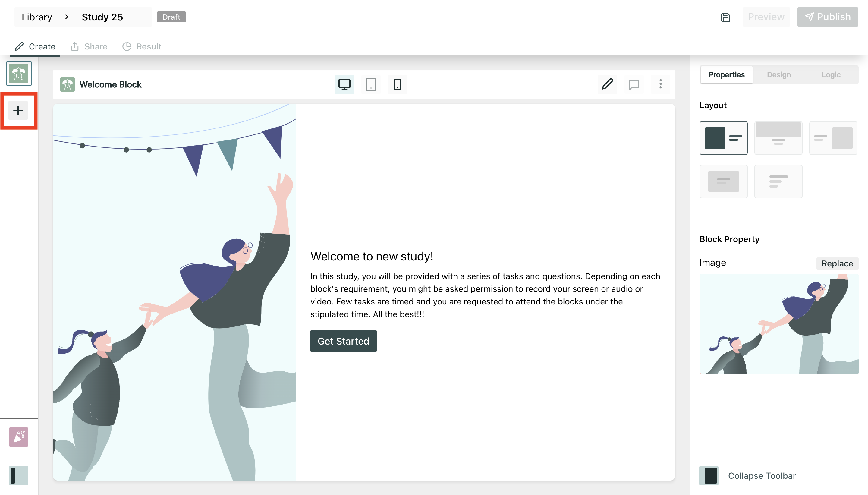Image resolution: width=868 pixels, height=495 pixels.
Task: Switch to desktop preview mode
Action: [344, 84]
